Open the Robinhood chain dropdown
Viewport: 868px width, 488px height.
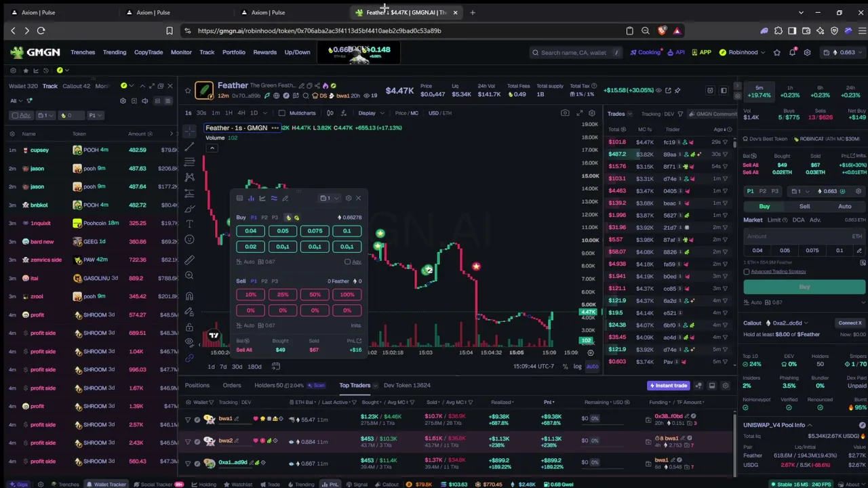click(x=742, y=52)
